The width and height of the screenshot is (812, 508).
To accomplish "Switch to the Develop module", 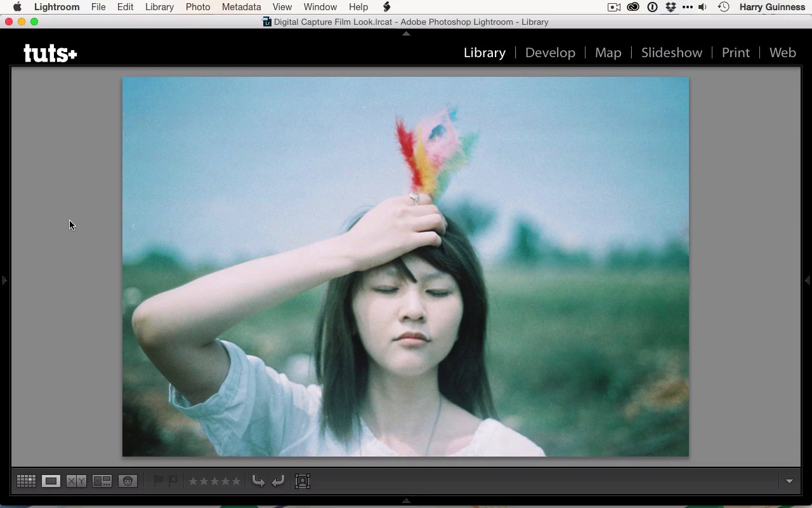I will tap(550, 53).
